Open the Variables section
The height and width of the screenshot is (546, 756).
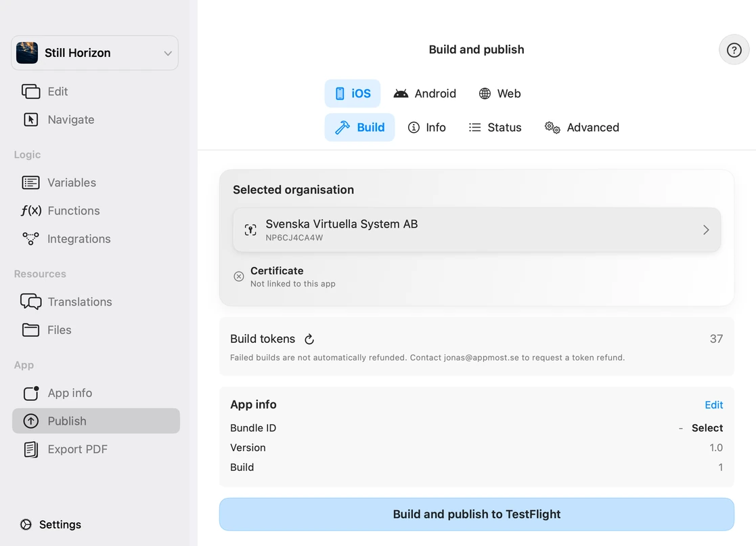(96, 182)
